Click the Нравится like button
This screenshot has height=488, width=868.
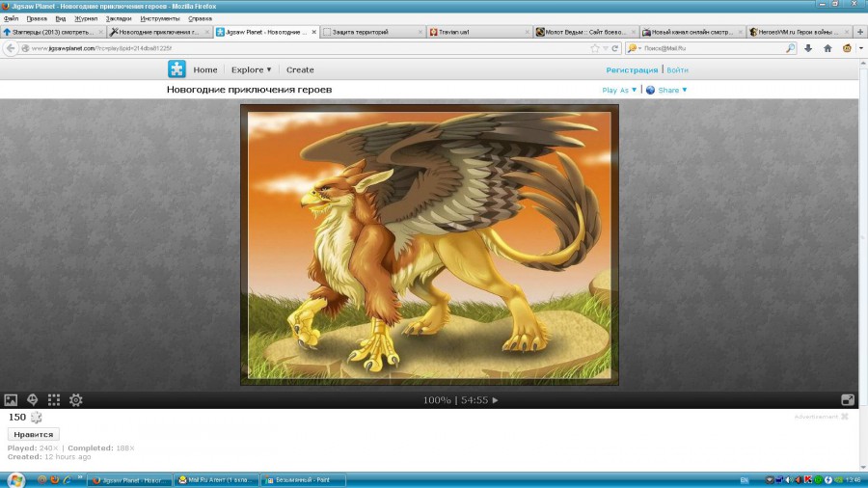coord(33,434)
